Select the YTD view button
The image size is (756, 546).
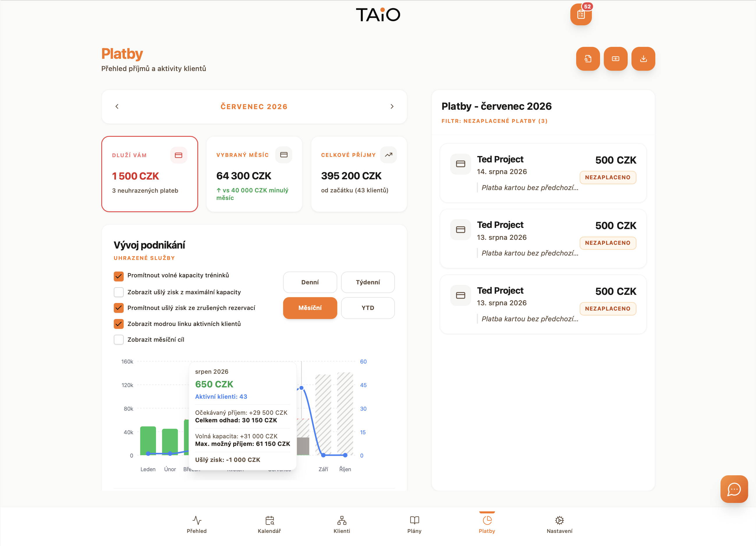pos(368,308)
